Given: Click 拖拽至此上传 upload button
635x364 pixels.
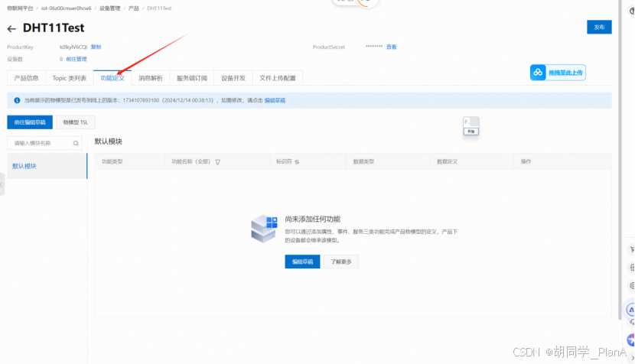Looking at the screenshot, I should 558,73.
